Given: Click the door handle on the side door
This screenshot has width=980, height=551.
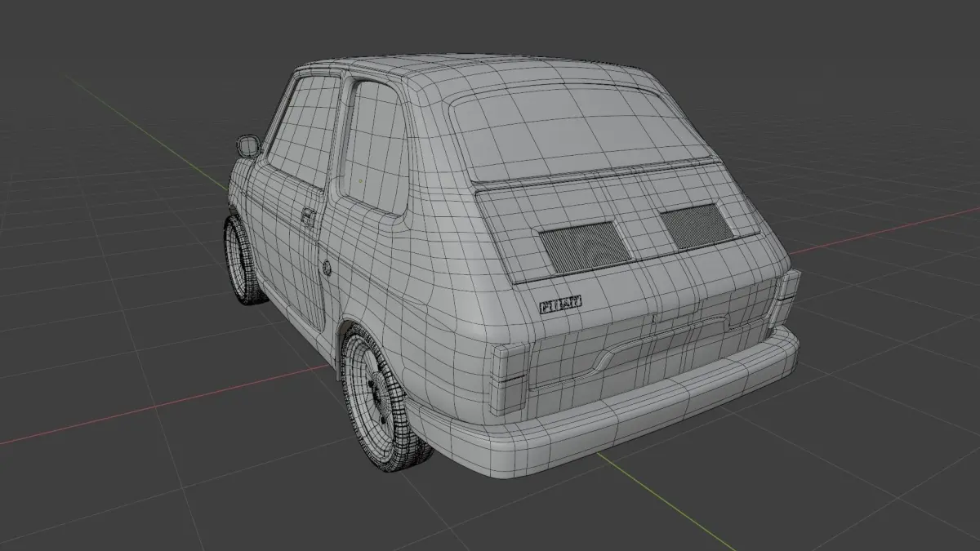Looking at the screenshot, I should pos(309,216).
